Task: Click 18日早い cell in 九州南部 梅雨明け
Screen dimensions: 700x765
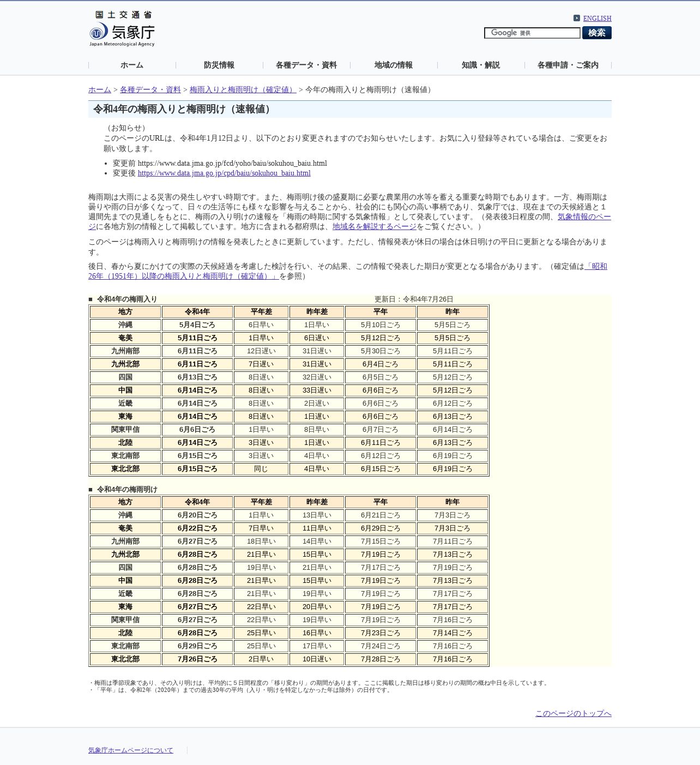Action: [261, 541]
